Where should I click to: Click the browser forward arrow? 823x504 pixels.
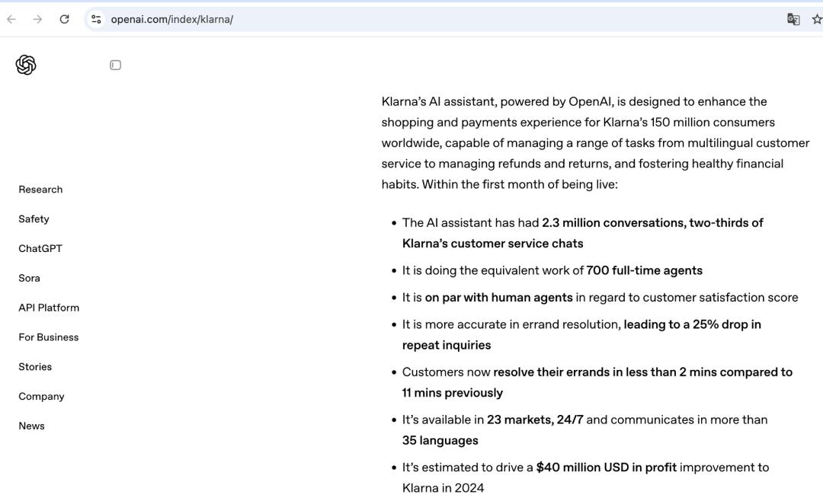[37, 19]
